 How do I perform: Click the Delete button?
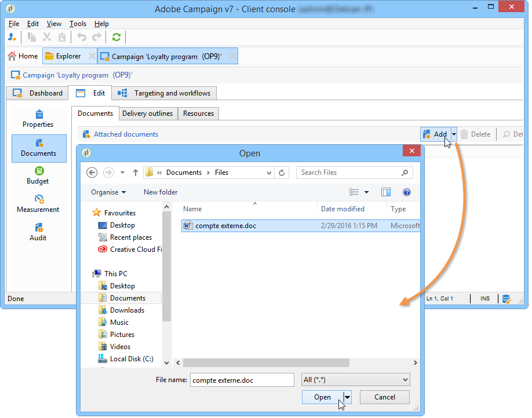(476, 134)
